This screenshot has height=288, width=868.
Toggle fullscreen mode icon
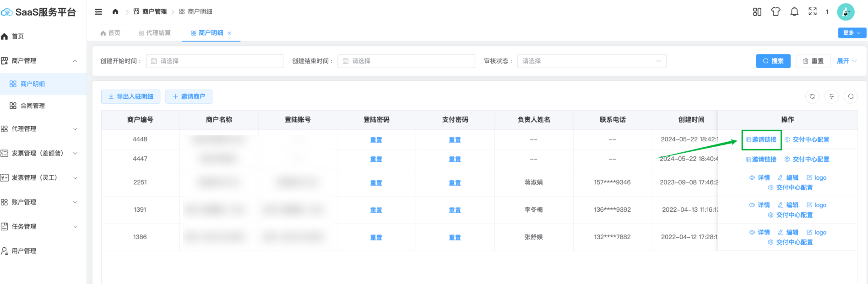pyautogui.click(x=813, y=12)
